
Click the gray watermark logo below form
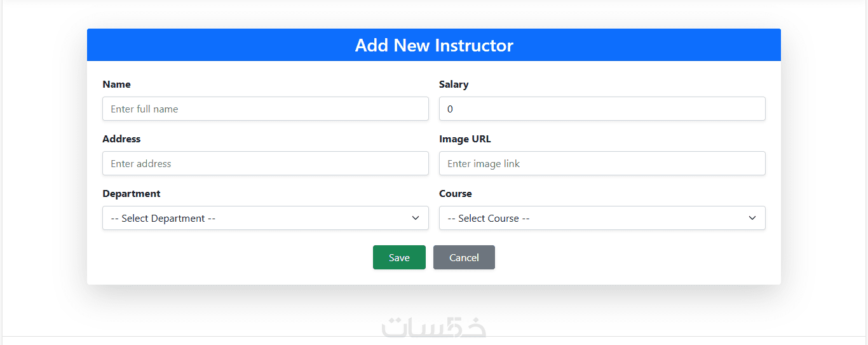pos(434,327)
